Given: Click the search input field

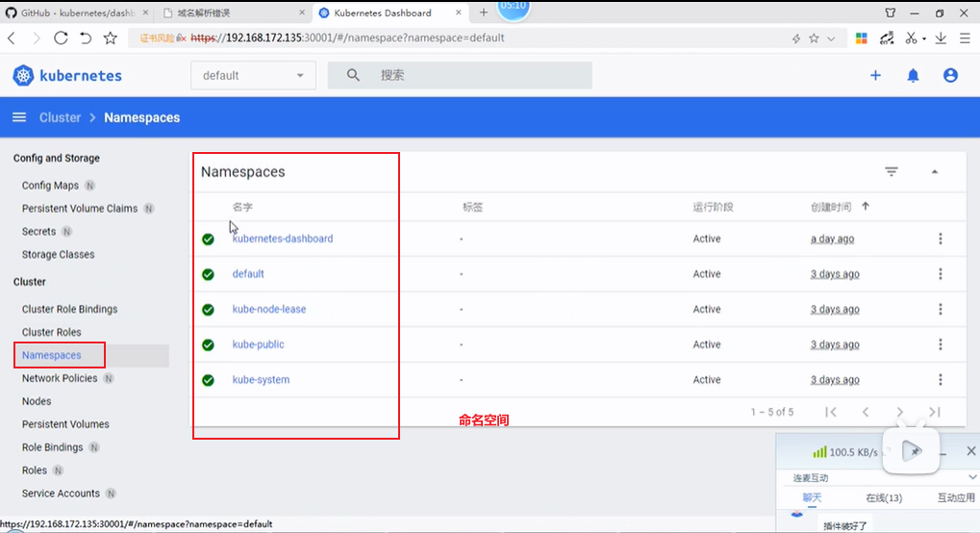Looking at the screenshot, I should click(x=460, y=75).
